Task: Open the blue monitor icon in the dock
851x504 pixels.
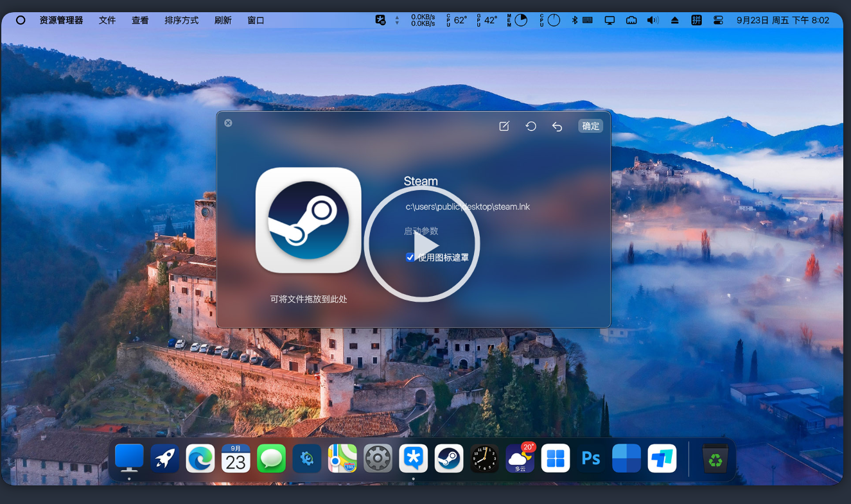Action: pos(129,458)
